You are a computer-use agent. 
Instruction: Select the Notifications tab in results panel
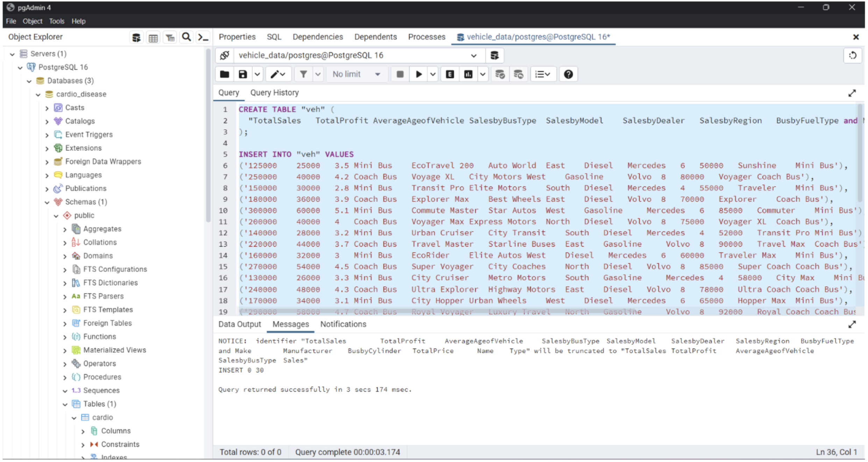[x=343, y=324]
